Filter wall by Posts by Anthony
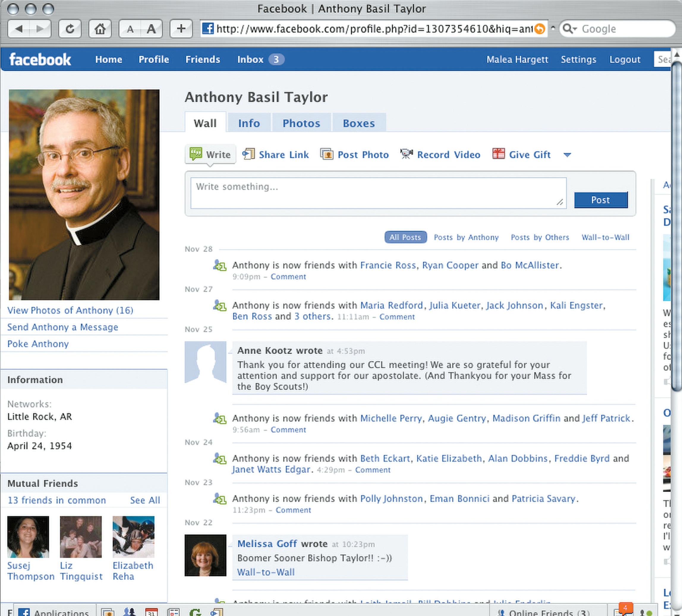This screenshot has width=682, height=616. pos(466,237)
